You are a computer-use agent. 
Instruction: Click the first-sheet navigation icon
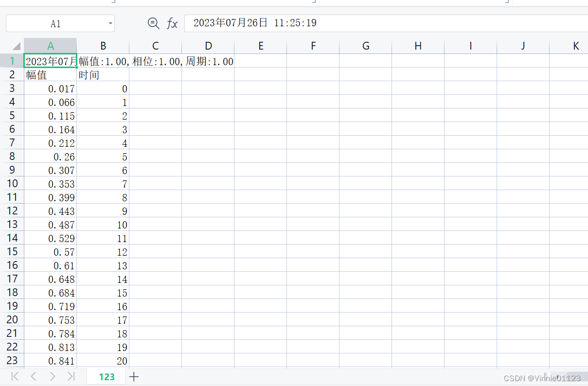coord(14,376)
